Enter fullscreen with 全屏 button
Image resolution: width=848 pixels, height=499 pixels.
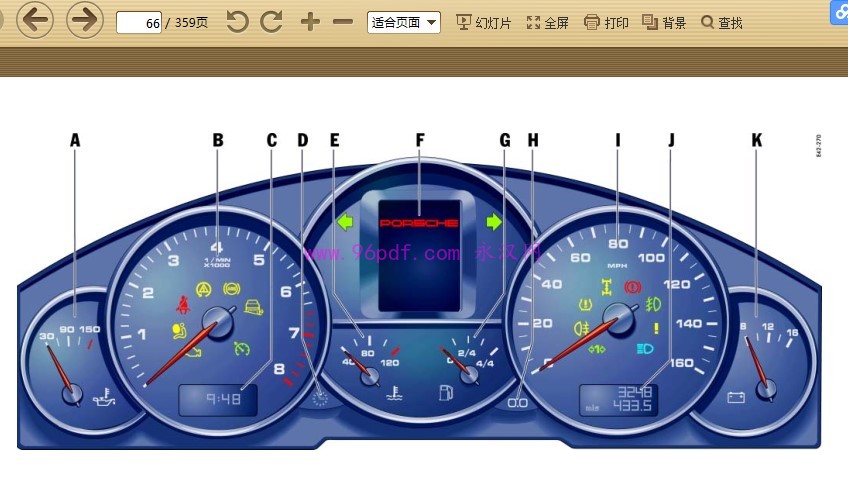tap(548, 22)
